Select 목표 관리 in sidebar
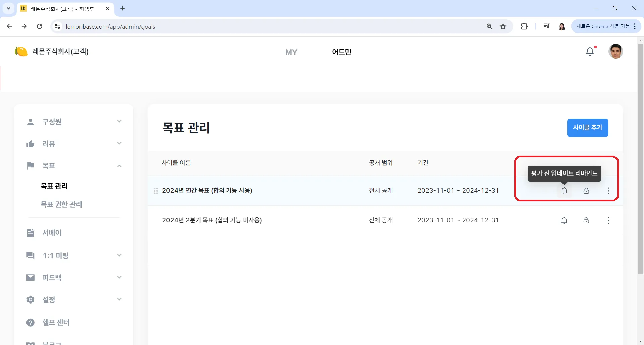Screen dimensions: 644x345 (54, 186)
